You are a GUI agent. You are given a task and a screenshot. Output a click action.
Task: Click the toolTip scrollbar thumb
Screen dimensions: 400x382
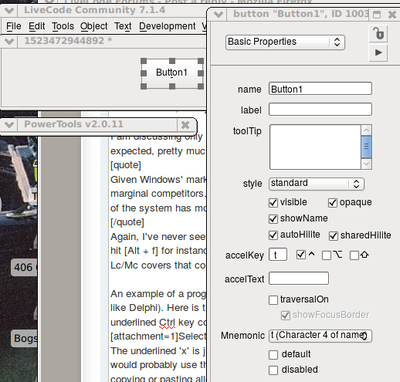point(366,147)
